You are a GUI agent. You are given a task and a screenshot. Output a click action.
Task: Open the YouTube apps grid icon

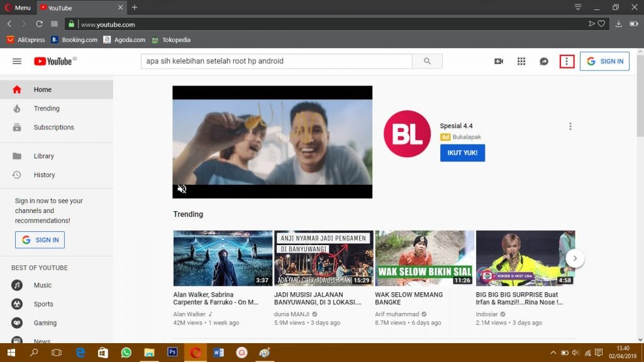(521, 61)
